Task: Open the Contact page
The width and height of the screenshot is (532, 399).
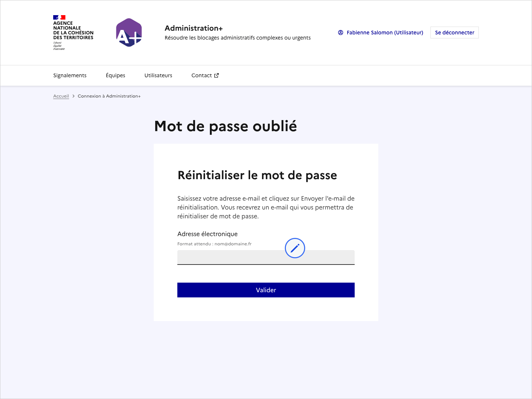Action: (202, 75)
